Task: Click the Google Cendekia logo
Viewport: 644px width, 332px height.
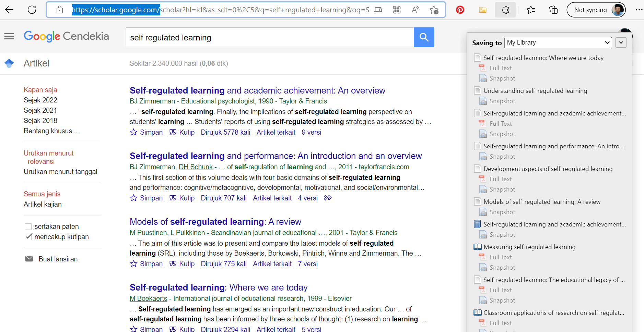Action: coord(66,36)
